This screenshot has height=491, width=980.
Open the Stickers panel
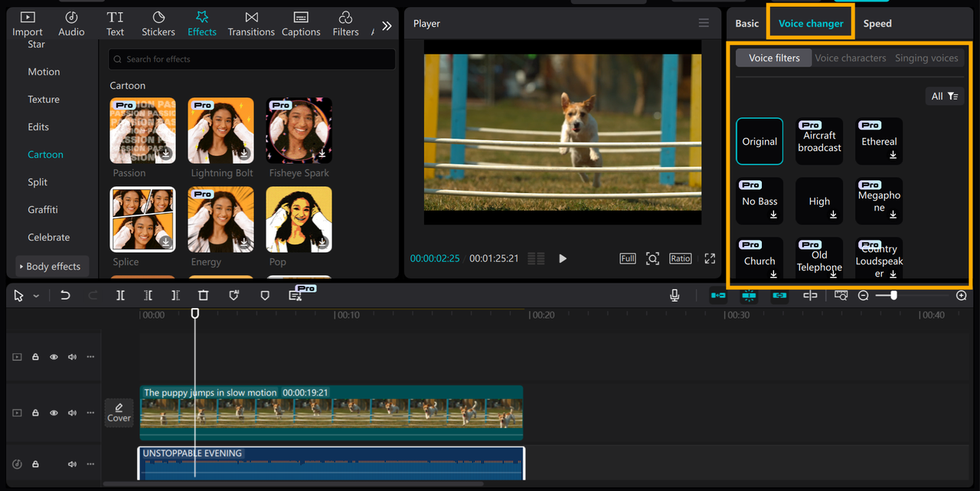[x=158, y=24]
